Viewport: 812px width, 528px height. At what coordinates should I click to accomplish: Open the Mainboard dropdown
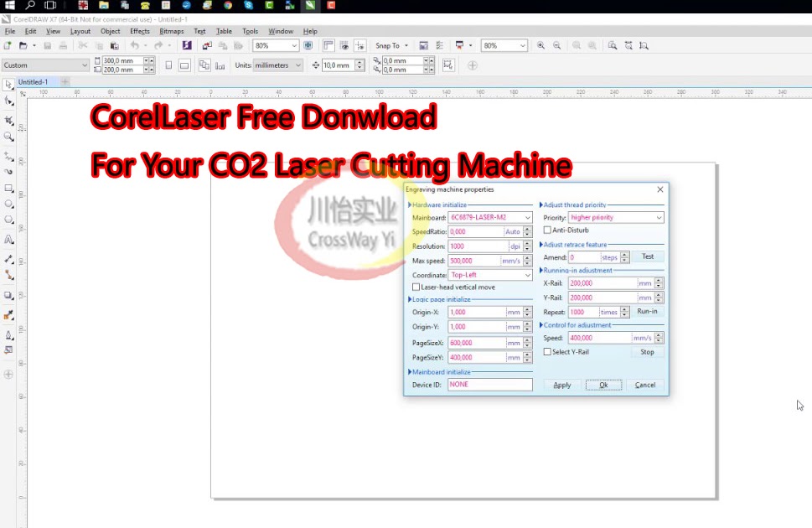[490, 218]
